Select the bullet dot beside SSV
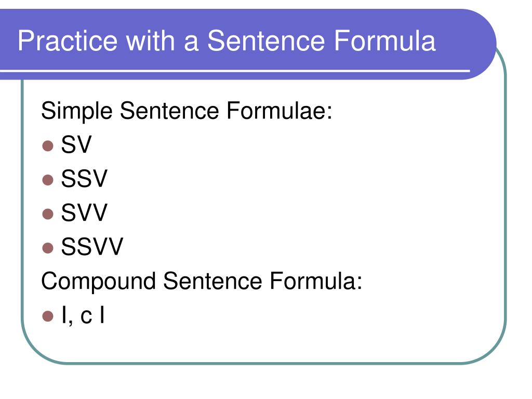 point(48,180)
